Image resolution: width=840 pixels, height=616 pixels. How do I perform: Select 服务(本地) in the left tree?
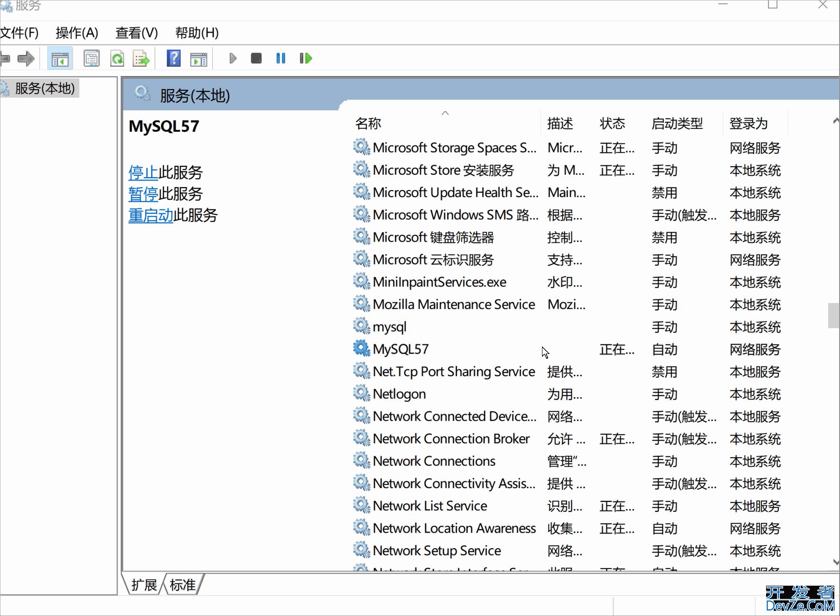coord(45,88)
